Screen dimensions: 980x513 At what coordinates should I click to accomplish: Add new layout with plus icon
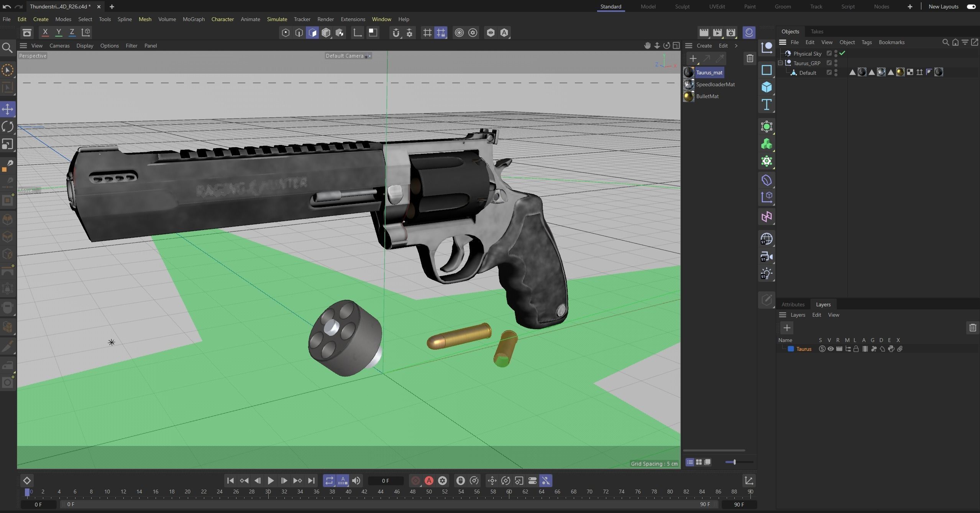tap(910, 7)
